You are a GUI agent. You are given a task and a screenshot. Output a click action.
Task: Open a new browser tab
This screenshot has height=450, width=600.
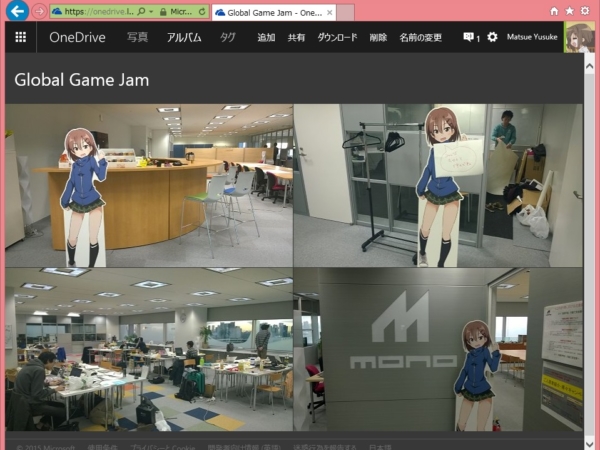(x=346, y=13)
